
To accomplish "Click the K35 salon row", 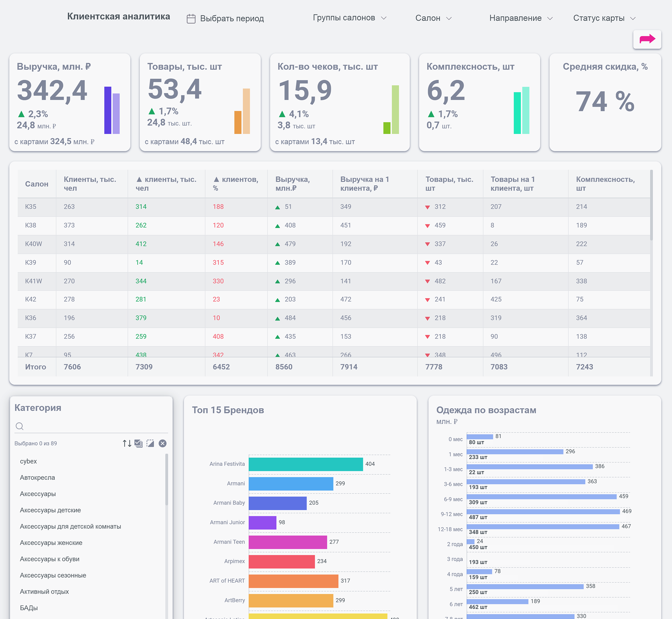I will coord(334,207).
